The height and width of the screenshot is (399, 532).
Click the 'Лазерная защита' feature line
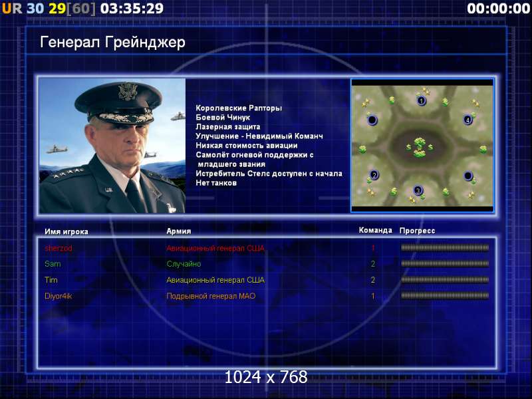click(228, 127)
